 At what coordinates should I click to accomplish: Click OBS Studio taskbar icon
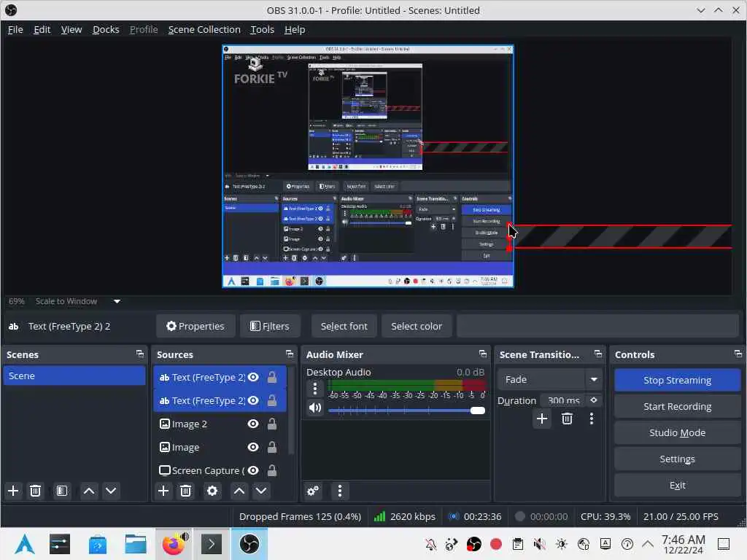(249, 543)
